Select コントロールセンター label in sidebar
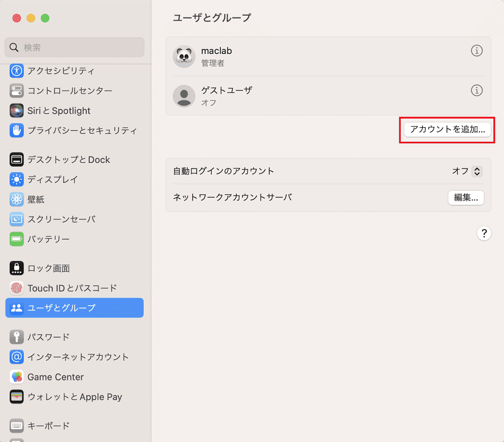This screenshot has height=442, width=504. tap(70, 91)
